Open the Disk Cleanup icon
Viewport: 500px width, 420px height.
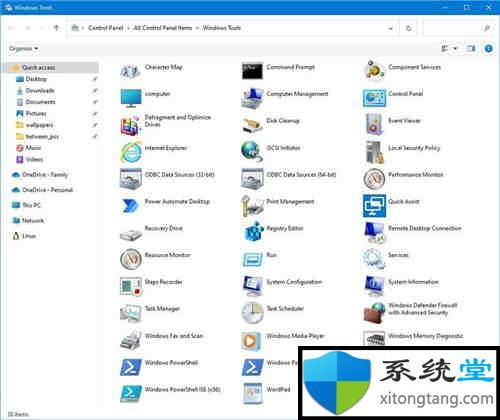coord(252,125)
